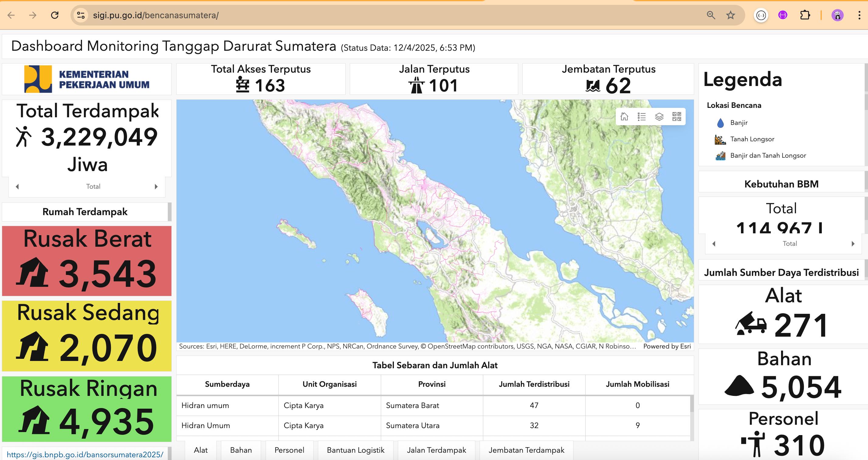Click the Jumlah Terdistribusi column header
868x460 pixels.
click(x=534, y=384)
